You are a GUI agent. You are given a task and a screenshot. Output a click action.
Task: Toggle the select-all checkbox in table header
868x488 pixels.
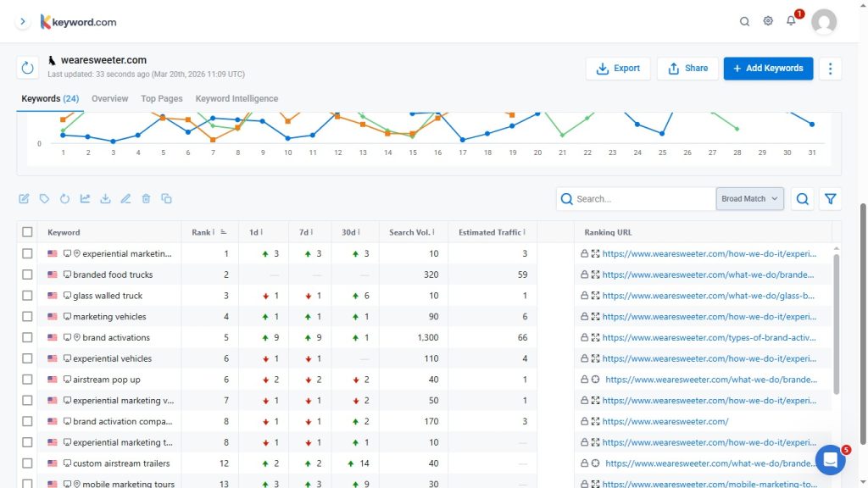[x=27, y=231]
